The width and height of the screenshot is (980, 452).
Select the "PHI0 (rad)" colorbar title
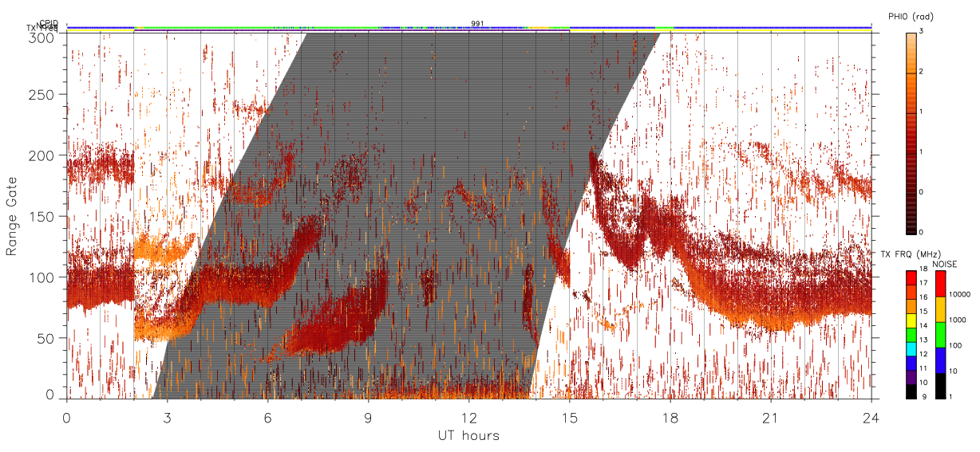(911, 17)
